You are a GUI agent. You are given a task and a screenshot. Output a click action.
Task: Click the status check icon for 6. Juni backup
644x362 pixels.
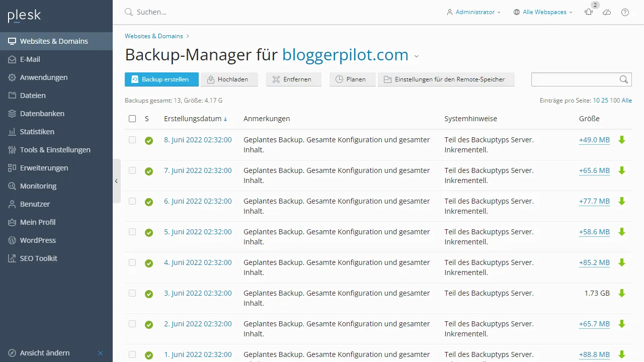149,202
